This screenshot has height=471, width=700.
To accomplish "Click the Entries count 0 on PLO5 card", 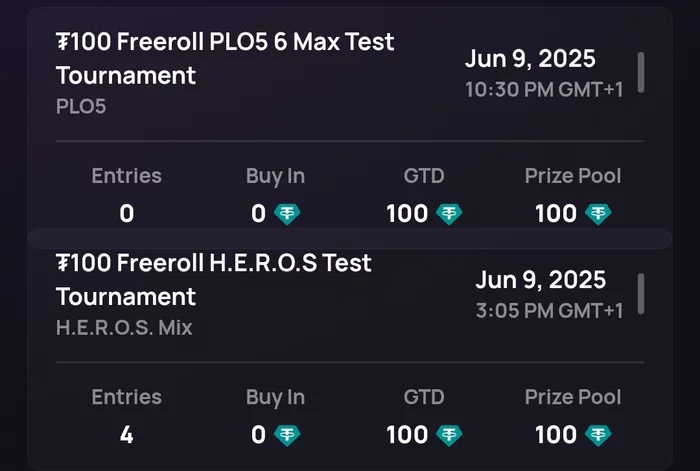I will pyautogui.click(x=127, y=213).
